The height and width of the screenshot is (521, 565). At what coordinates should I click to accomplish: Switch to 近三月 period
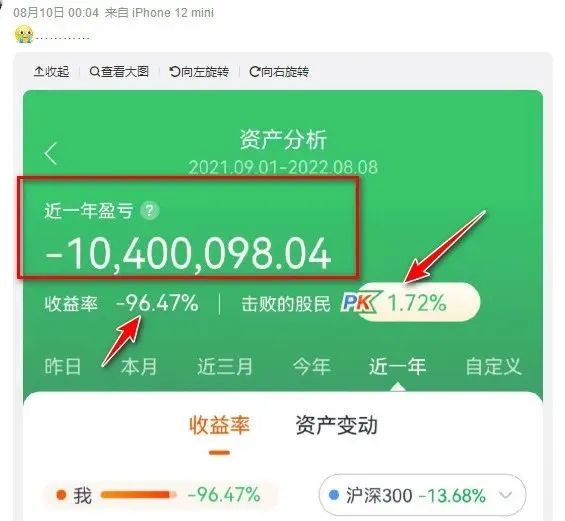224,367
